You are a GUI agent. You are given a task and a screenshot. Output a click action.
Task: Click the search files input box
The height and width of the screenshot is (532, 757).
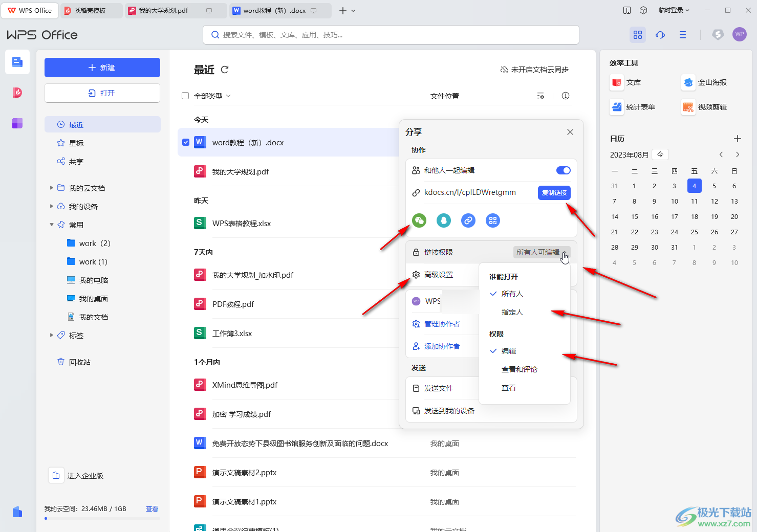tap(391, 35)
